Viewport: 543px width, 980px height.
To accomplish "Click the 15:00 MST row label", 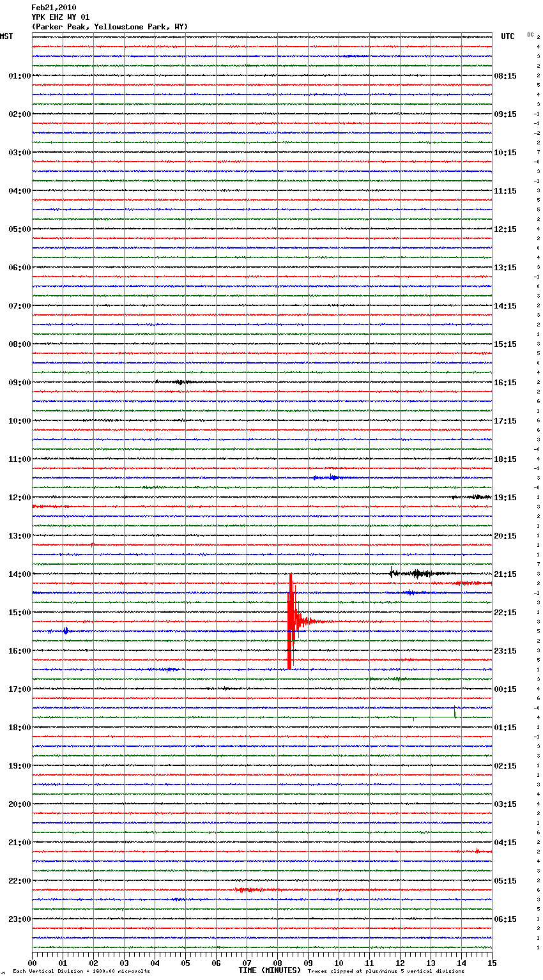I will click(19, 613).
